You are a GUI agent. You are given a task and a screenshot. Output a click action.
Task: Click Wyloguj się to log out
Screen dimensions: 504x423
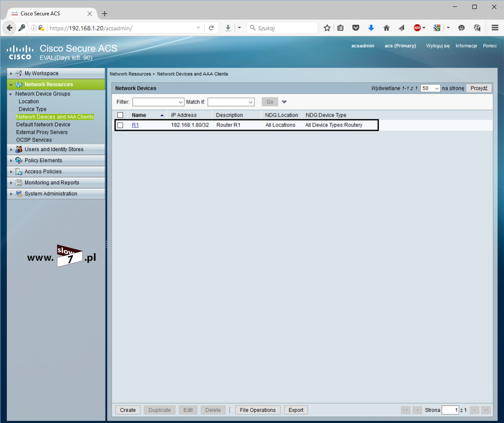click(438, 46)
